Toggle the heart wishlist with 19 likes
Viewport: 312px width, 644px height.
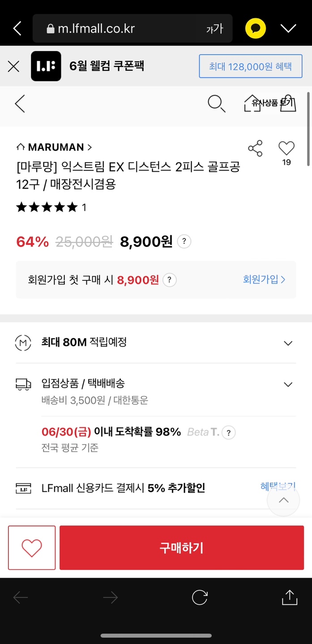pos(286,148)
